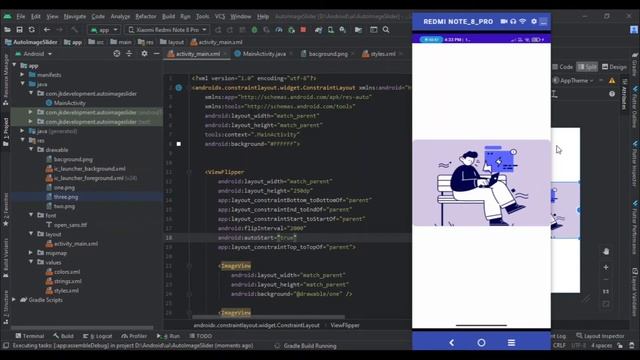Open the Android project view dropdown
Image resolution: width=640 pixels, height=360 pixels.
(34, 54)
